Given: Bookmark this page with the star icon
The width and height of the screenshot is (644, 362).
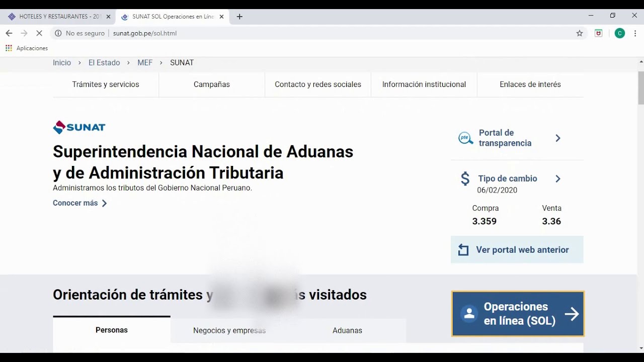Looking at the screenshot, I should tap(580, 33).
